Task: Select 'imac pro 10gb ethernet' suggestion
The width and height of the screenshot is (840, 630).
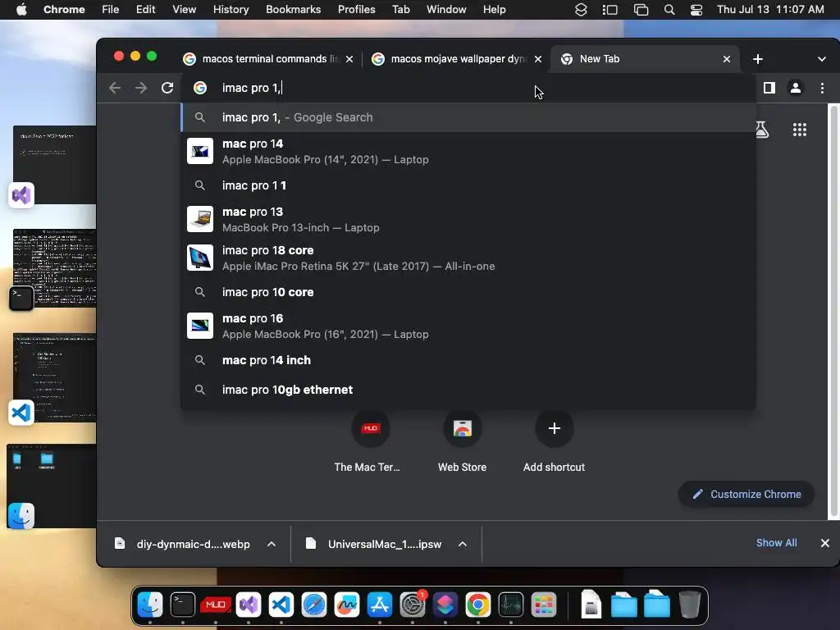Action: click(468, 390)
